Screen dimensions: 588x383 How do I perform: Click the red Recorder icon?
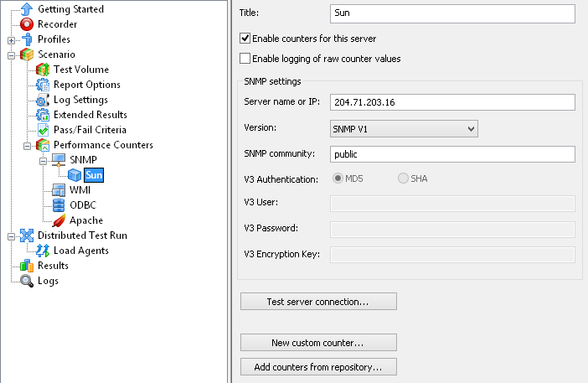pyautogui.click(x=27, y=24)
